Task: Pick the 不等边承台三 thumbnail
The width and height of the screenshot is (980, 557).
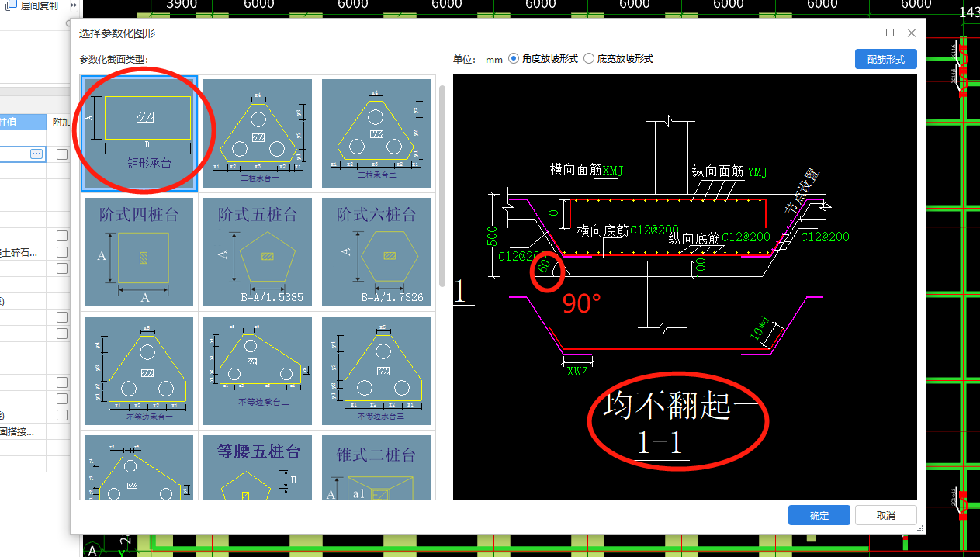Action: coord(376,371)
